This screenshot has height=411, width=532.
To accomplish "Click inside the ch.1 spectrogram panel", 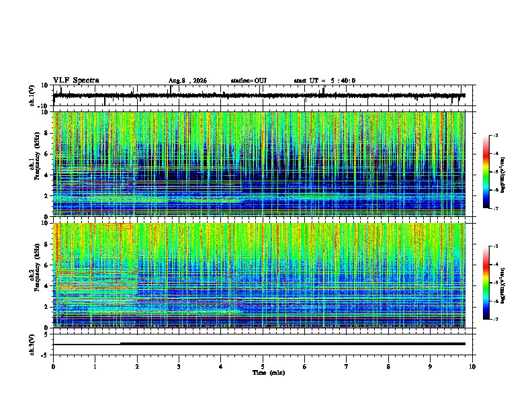I will [x=259, y=164].
